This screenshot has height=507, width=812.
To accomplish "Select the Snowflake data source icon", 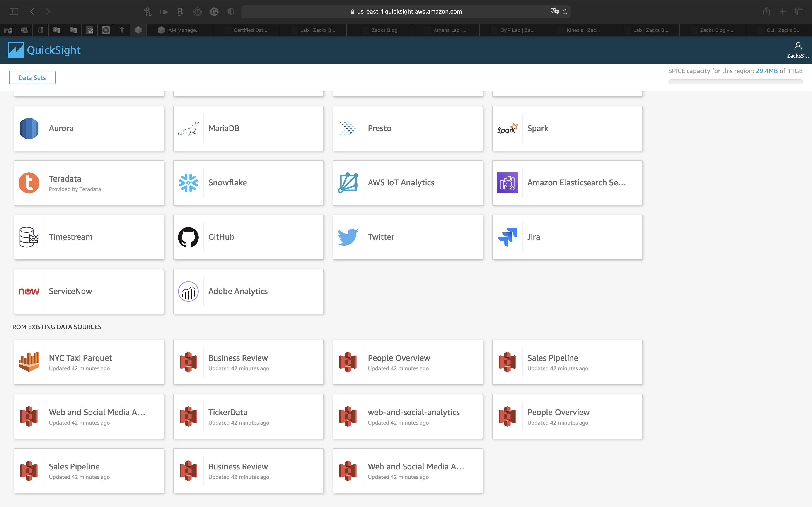I will 188,183.
